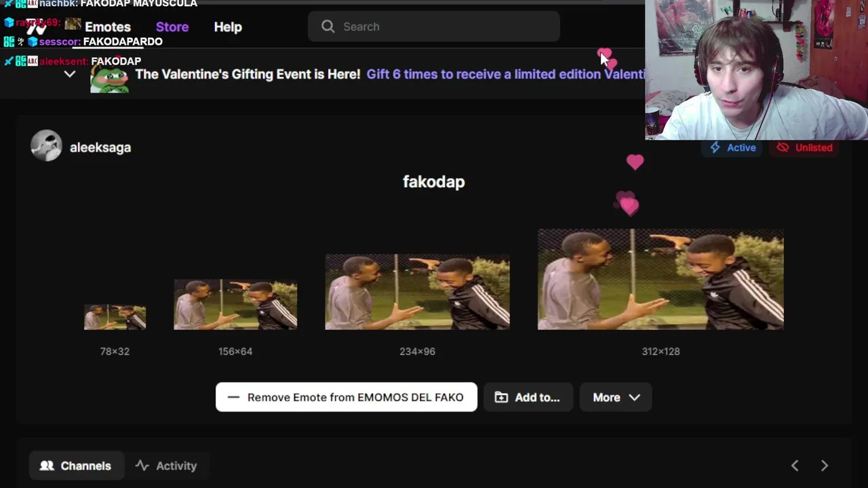Viewport: 868px width, 488px height.
Task: Open the Store page
Action: pos(172,27)
